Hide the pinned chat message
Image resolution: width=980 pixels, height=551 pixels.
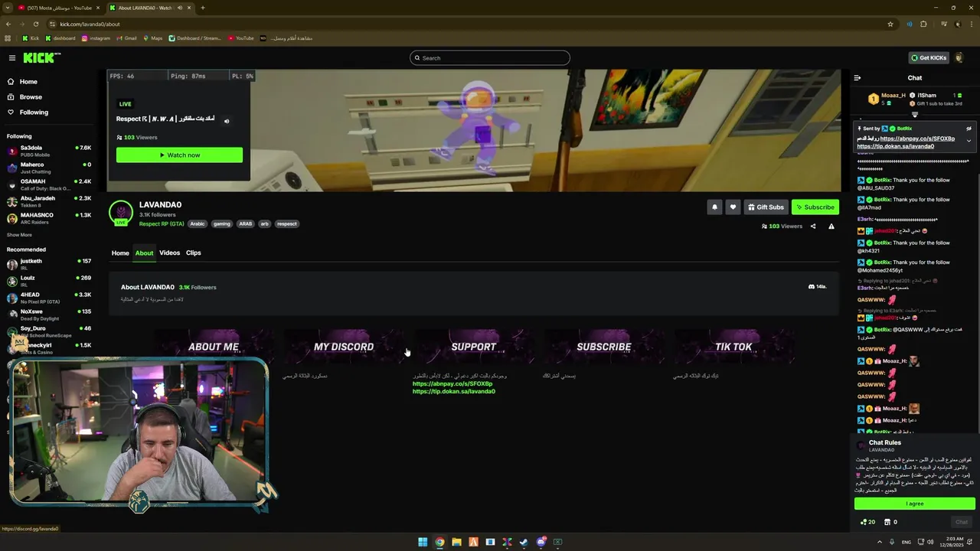pos(969,129)
